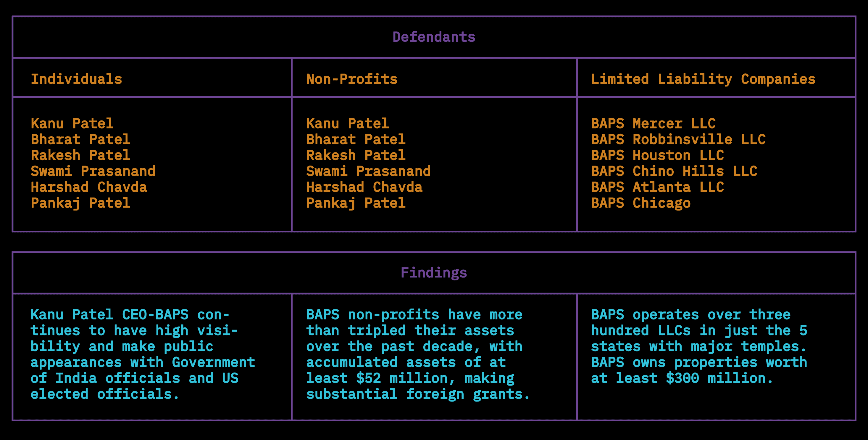Select Bharat Patel under Non-Profits
The image size is (868, 440).
click(356, 139)
